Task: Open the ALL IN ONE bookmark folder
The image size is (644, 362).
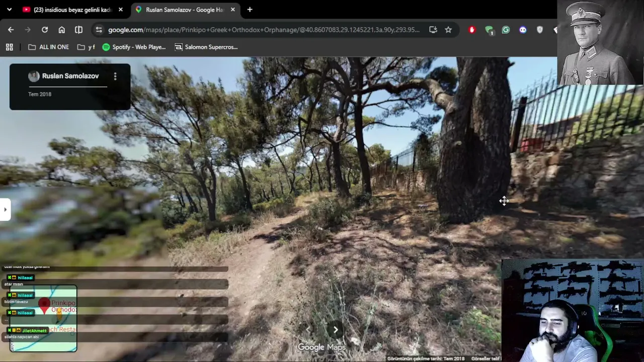Action: click(48, 47)
